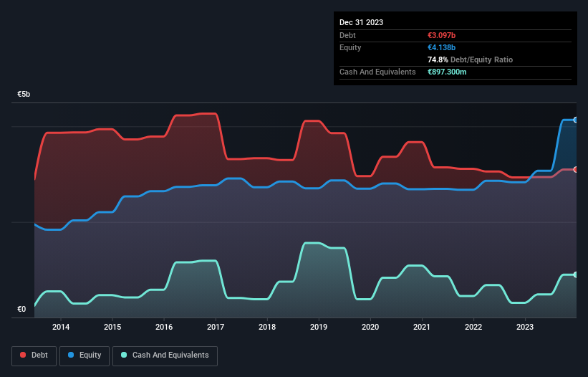Image resolution: width=588 pixels, height=377 pixels.
Task: Click the teal Cash And Equivalents legend dot
Action: coord(124,355)
